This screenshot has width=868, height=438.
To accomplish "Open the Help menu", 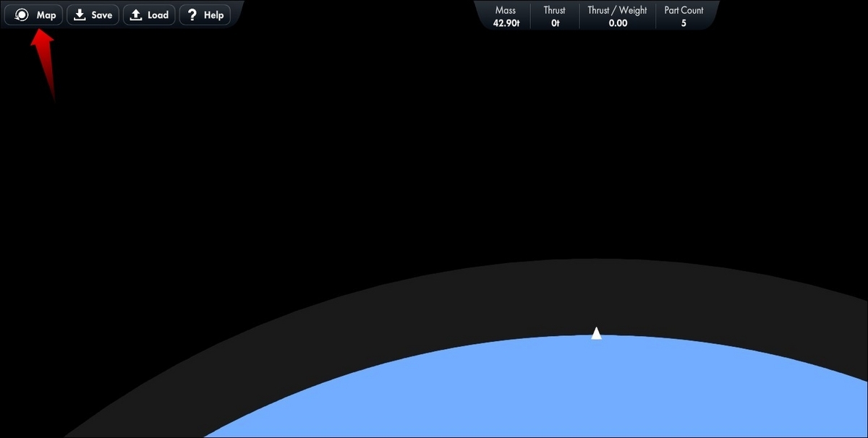I will (x=205, y=14).
